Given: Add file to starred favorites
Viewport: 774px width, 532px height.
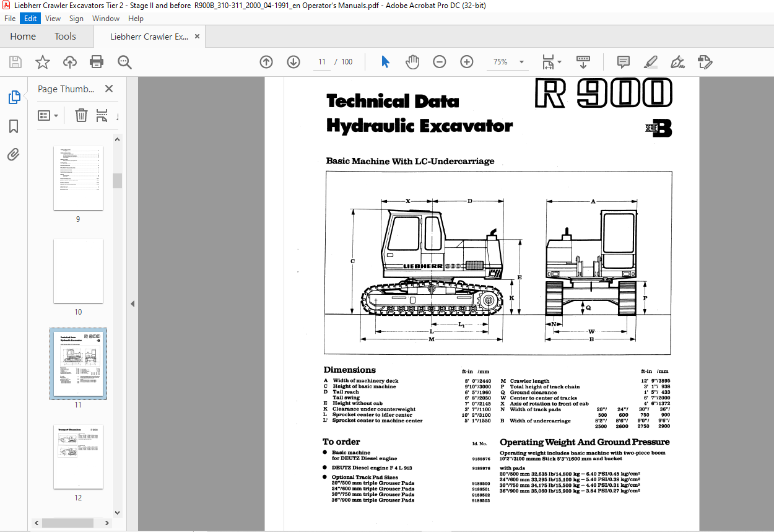Looking at the screenshot, I should tap(42, 62).
